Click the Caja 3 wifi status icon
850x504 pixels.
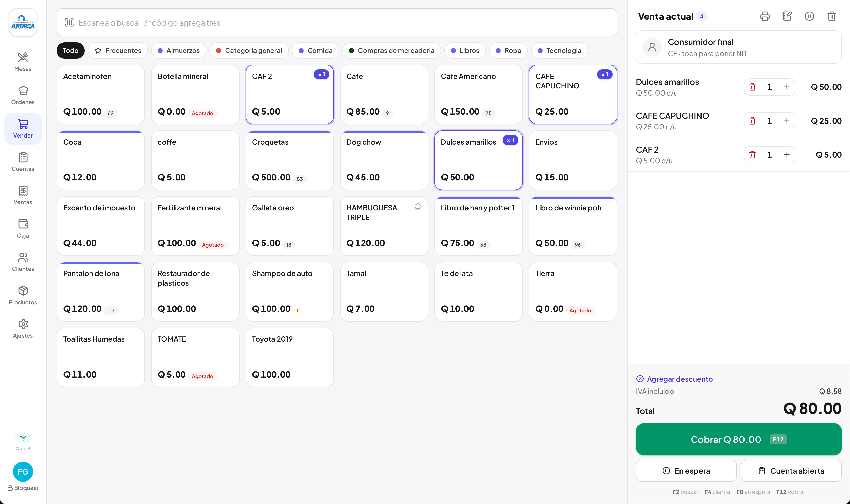(23, 438)
